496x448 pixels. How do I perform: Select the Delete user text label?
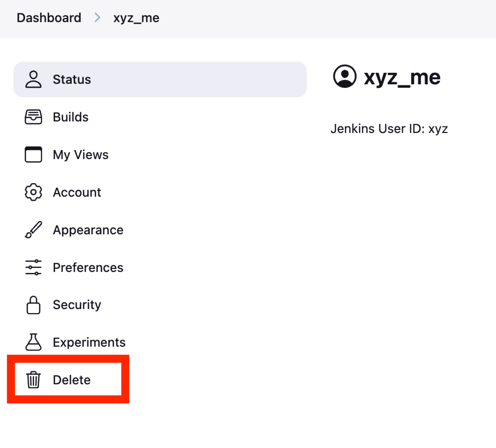72,380
